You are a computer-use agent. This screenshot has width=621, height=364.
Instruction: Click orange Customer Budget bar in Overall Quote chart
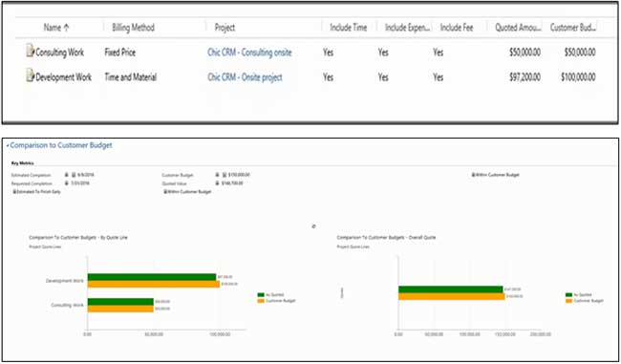click(x=452, y=296)
